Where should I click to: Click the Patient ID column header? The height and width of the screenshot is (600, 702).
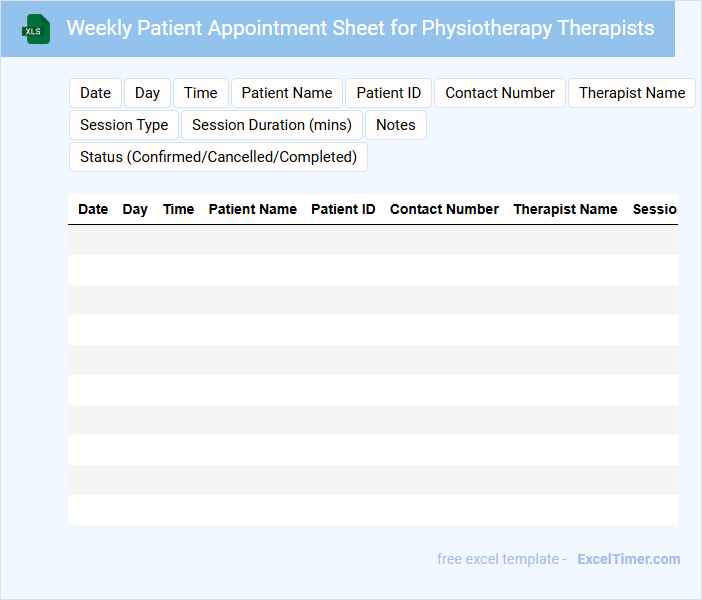click(x=343, y=209)
